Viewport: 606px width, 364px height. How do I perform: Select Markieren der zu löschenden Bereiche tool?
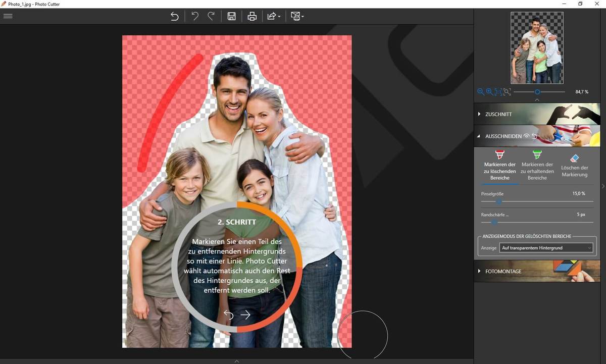[499, 165]
